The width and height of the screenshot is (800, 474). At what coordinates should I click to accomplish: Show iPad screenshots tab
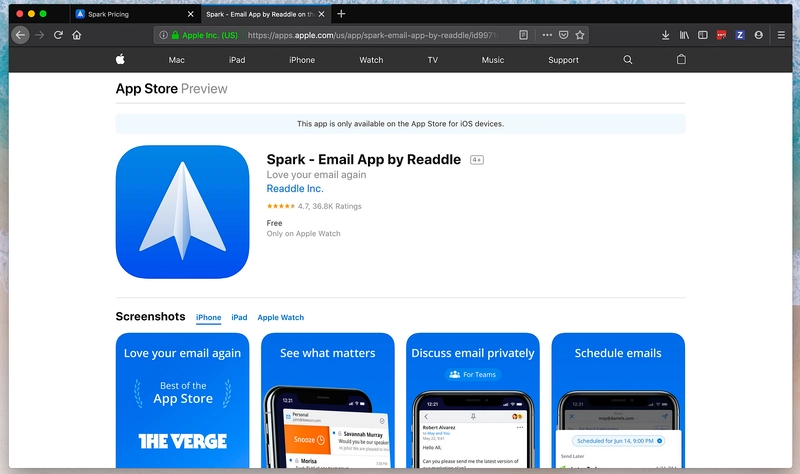coord(239,317)
